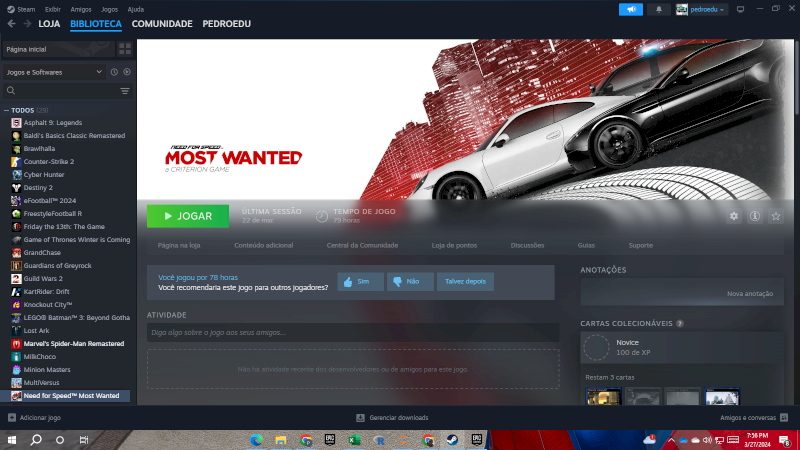800x450 pixels.
Task: Open Página na loja link
Action: click(x=179, y=245)
